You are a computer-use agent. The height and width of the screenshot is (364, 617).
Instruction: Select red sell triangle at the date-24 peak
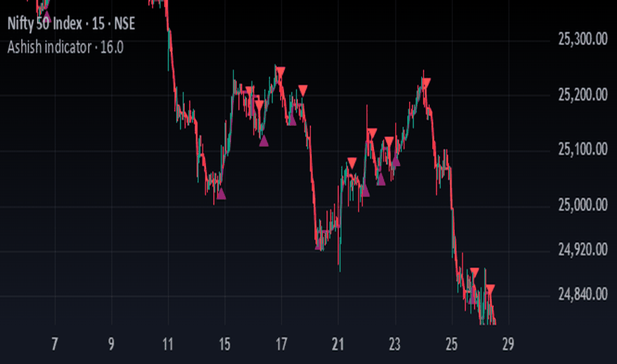point(426,83)
